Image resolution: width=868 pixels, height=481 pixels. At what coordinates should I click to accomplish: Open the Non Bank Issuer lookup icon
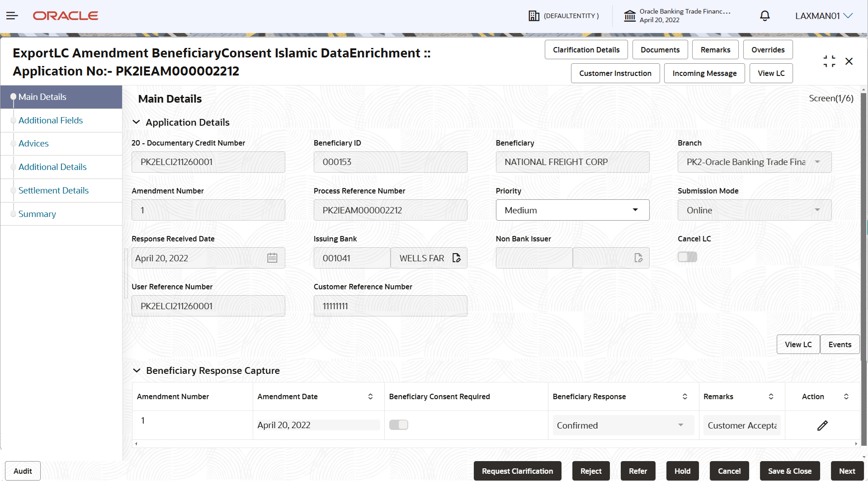click(638, 258)
